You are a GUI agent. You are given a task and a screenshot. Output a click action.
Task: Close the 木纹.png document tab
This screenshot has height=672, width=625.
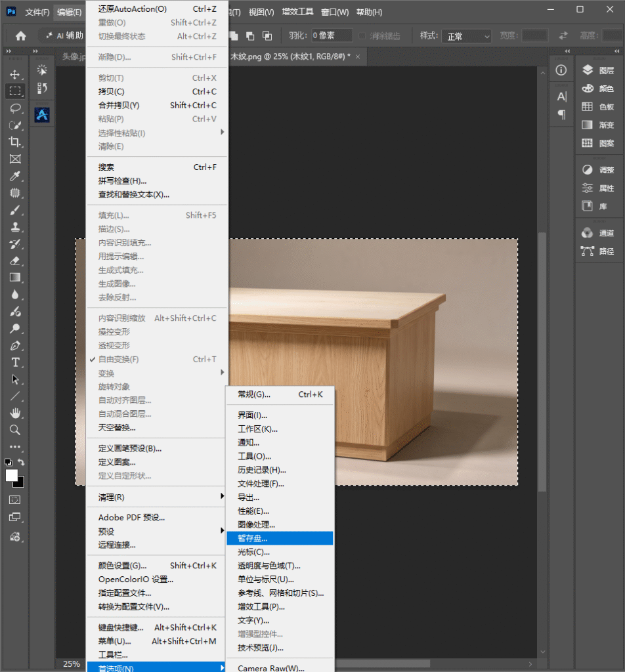(358, 56)
